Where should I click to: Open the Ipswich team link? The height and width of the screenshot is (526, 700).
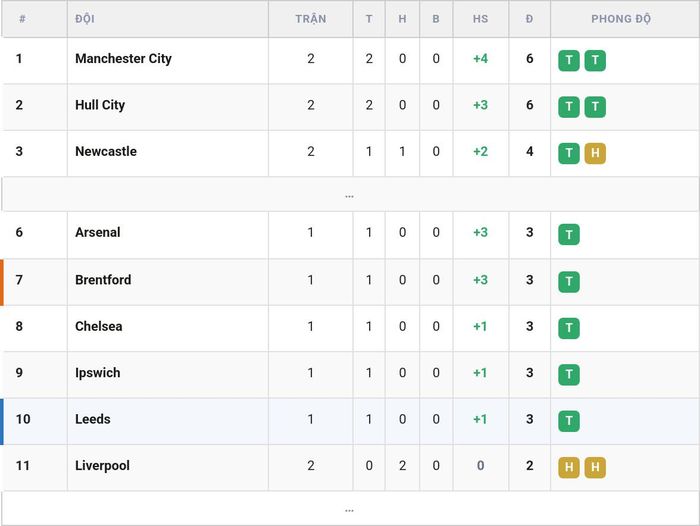[98, 373]
